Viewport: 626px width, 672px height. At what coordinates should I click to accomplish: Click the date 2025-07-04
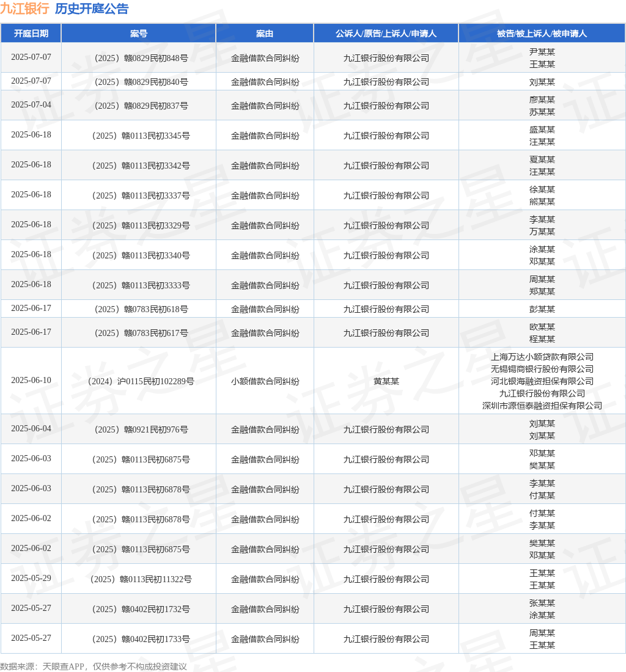coord(31,105)
